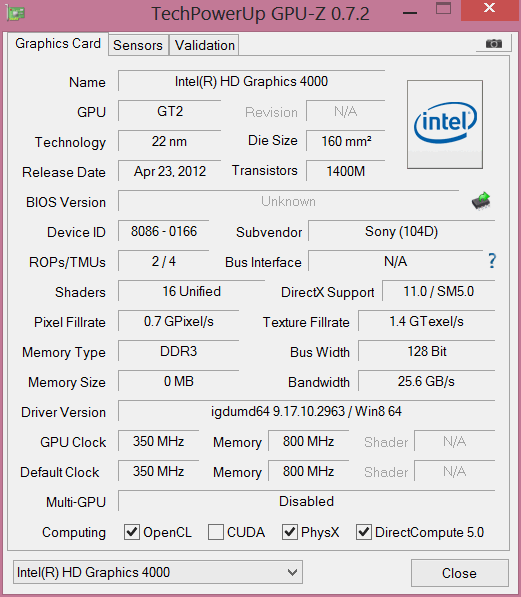Viewport: 521px width, 597px height.
Task: Click the Intel vendor logo
Action: tap(445, 124)
